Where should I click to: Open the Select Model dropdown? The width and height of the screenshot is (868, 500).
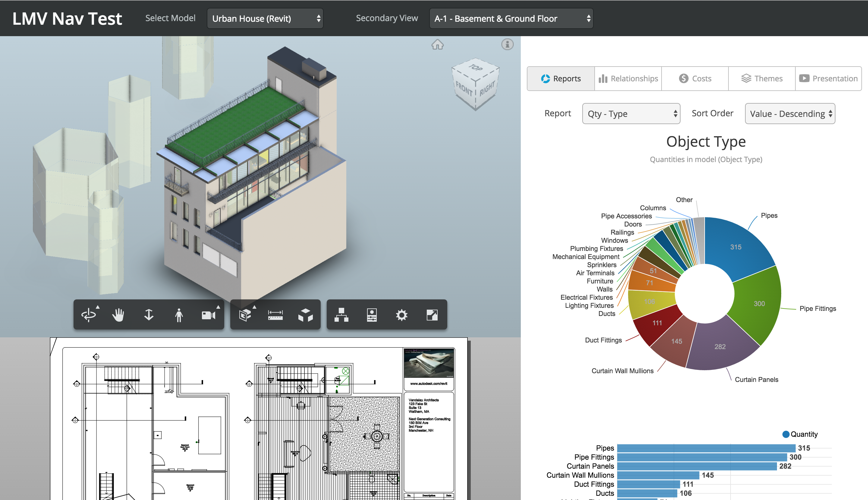click(x=265, y=19)
